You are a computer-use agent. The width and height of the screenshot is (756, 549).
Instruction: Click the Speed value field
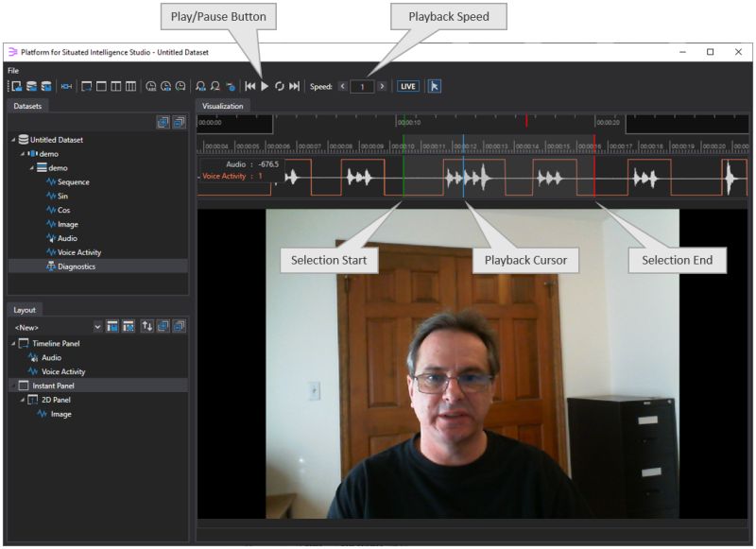click(362, 87)
